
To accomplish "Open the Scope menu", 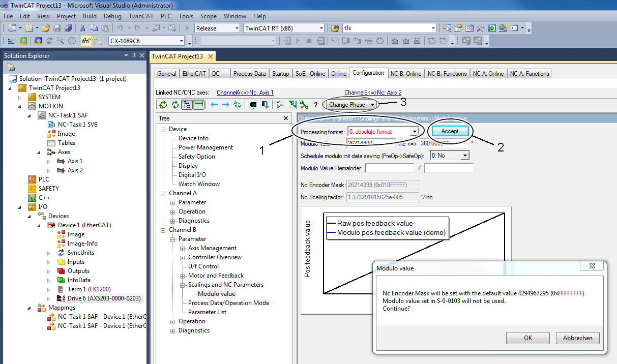I will tap(209, 16).
